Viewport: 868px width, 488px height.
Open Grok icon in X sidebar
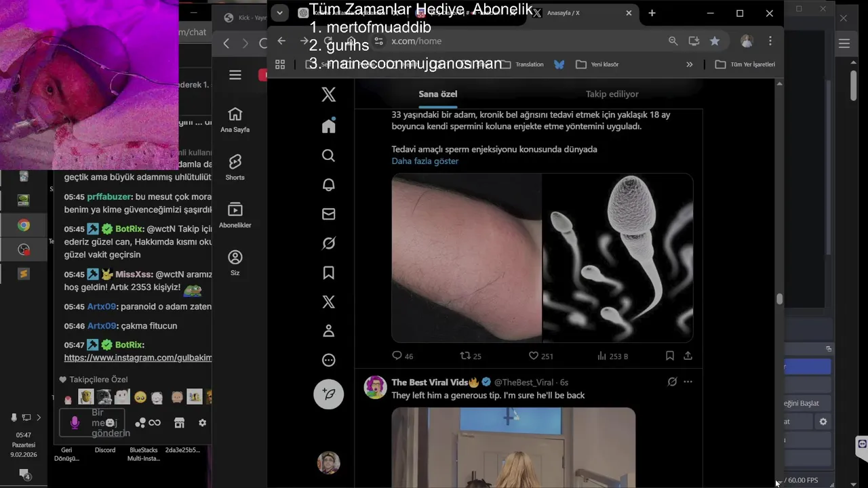(328, 243)
